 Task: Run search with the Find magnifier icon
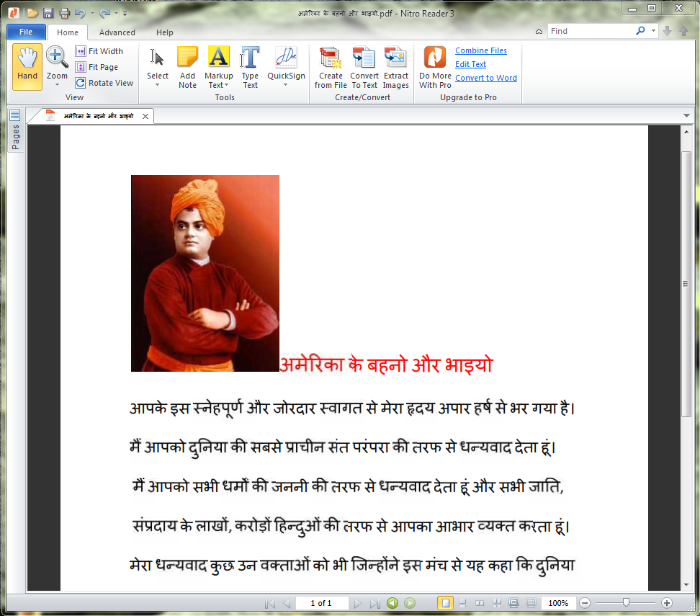coord(640,31)
